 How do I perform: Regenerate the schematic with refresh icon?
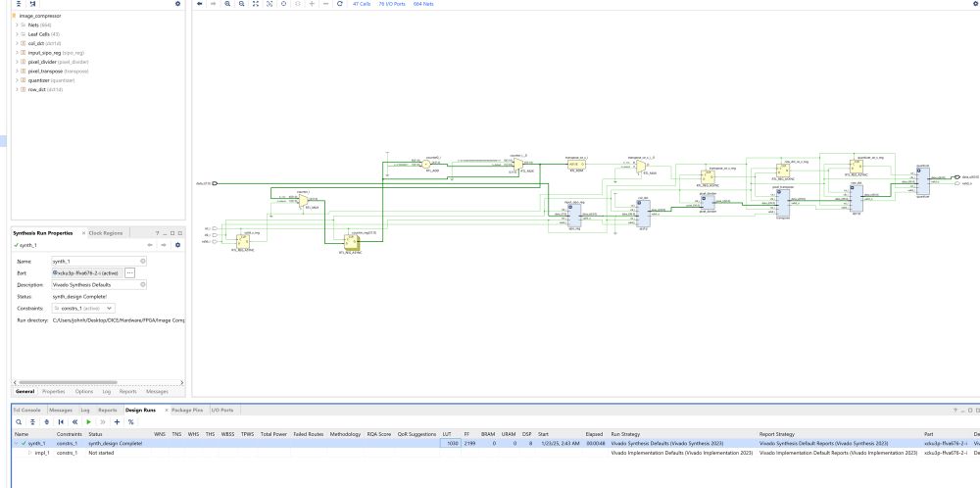(339, 4)
